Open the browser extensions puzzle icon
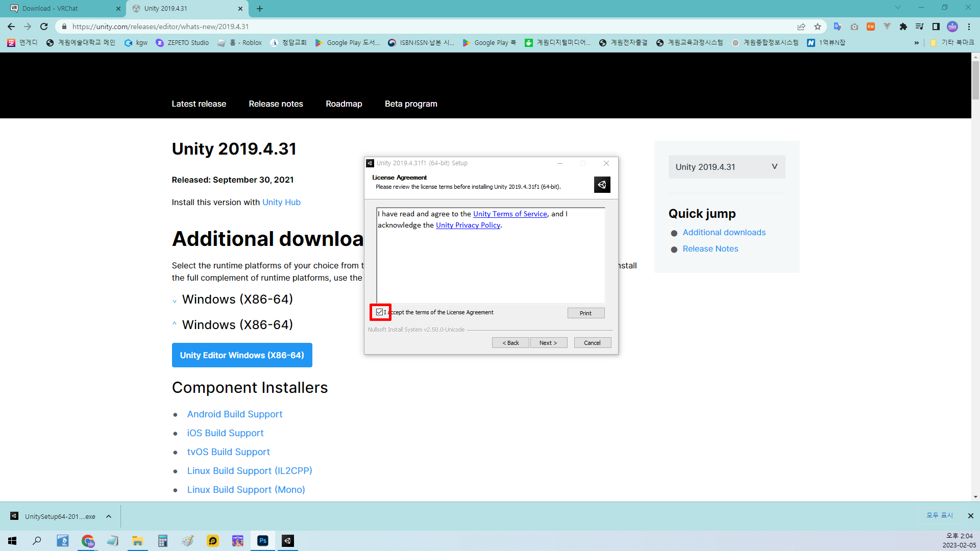Viewport: 980px width, 551px height. coord(903,27)
